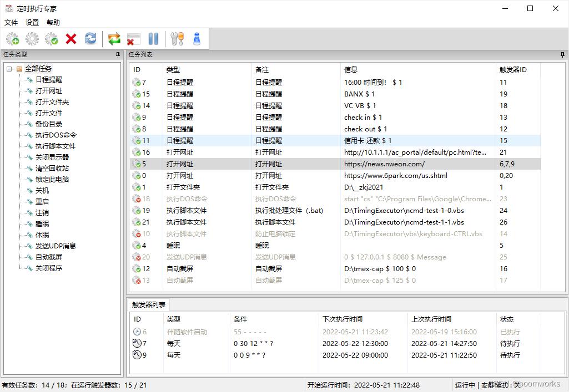Image resolution: width=569 pixels, height=392 pixels.
Task: Click the blue info figure toolbar icon
Action: 197,39
